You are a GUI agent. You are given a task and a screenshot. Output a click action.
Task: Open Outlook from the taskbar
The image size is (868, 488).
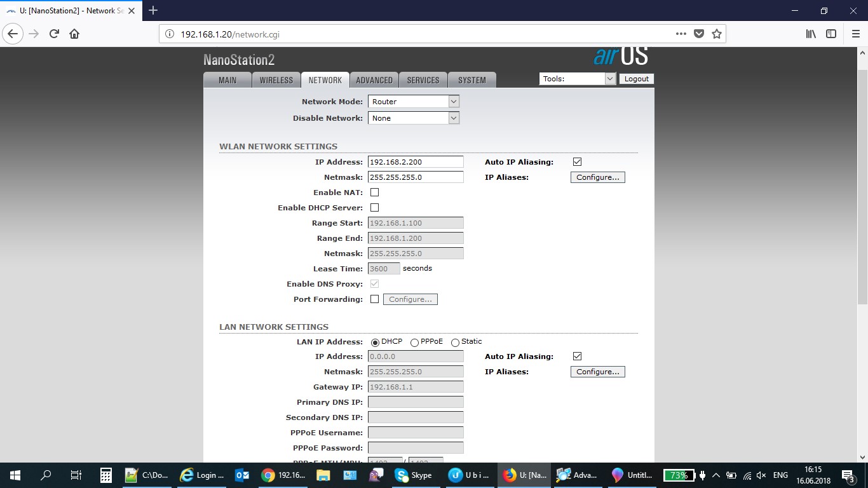tap(242, 475)
